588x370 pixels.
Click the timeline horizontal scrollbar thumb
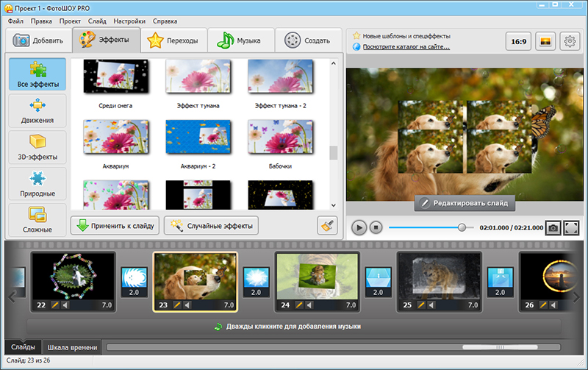click(500, 347)
